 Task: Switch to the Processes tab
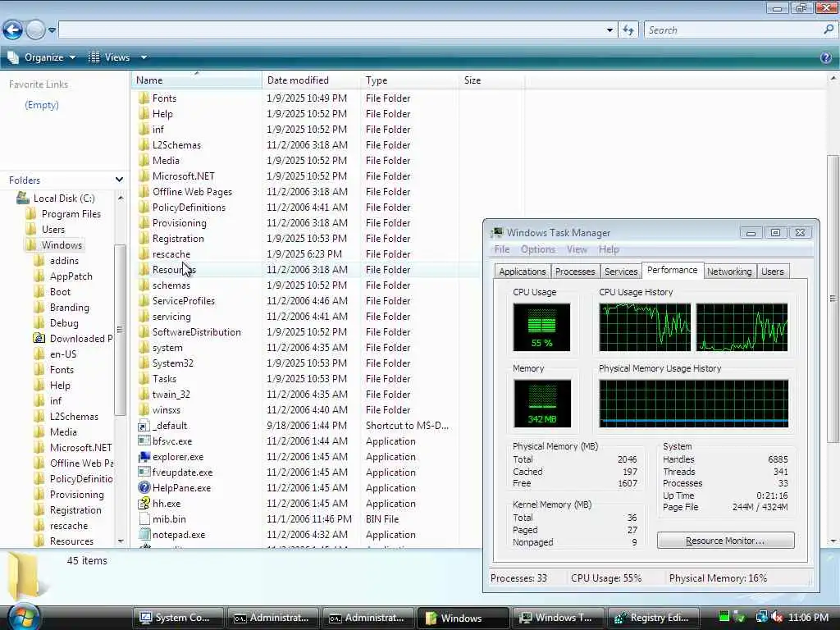click(575, 272)
